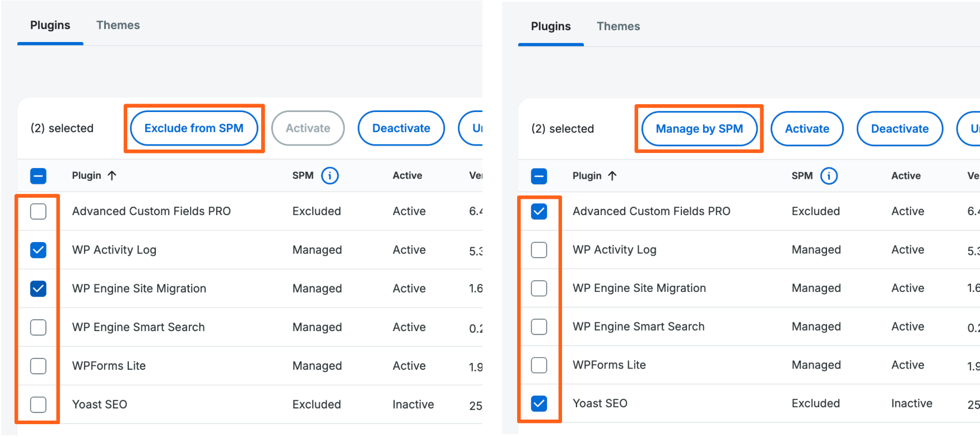
Task: Click the SPM info icon in left panel
Action: tap(329, 176)
